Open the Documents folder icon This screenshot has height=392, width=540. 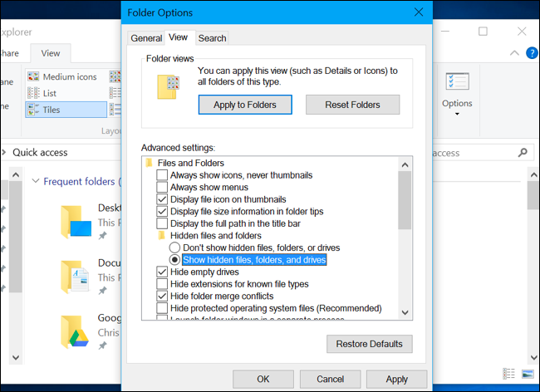coord(76,277)
